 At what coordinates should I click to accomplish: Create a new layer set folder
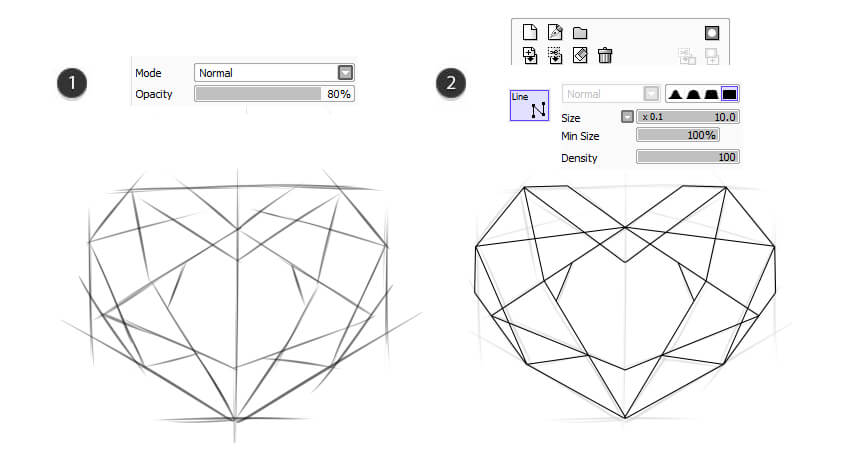pyautogui.click(x=580, y=33)
